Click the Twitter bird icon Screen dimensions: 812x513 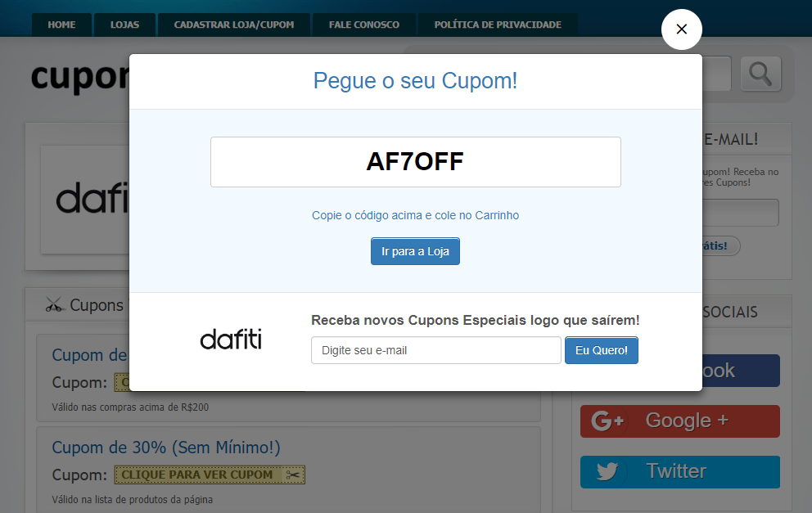[607, 471]
